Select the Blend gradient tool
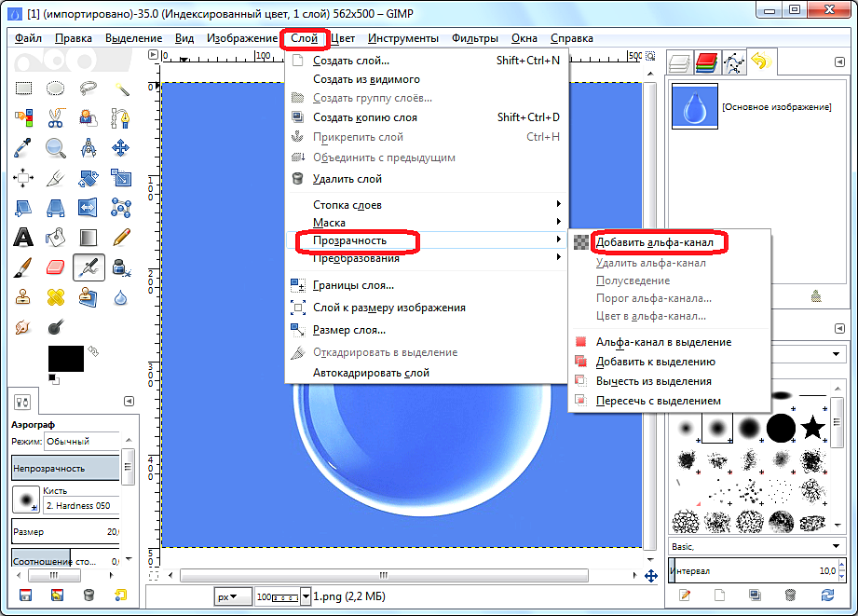Screen dimensions: 858x616 coord(88,237)
